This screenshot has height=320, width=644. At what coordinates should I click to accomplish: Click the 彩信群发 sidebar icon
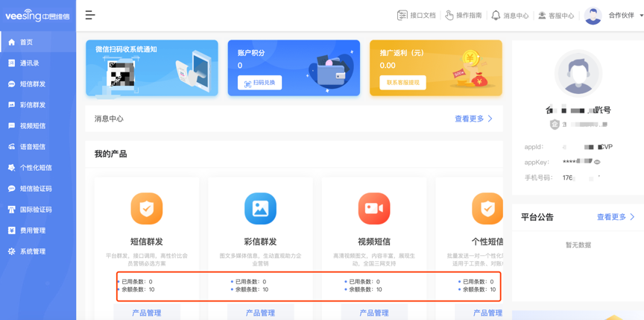[x=11, y=104]
